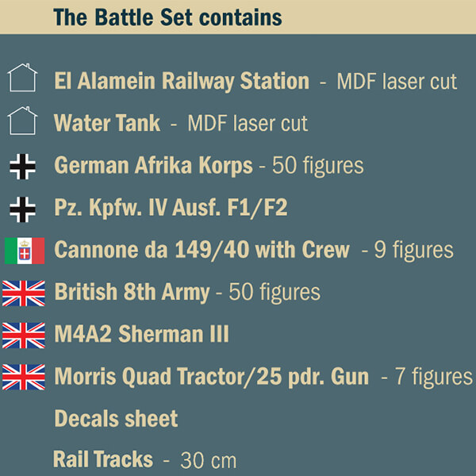
Task: Click the house icon next to Water Tank
Action: 22,121
